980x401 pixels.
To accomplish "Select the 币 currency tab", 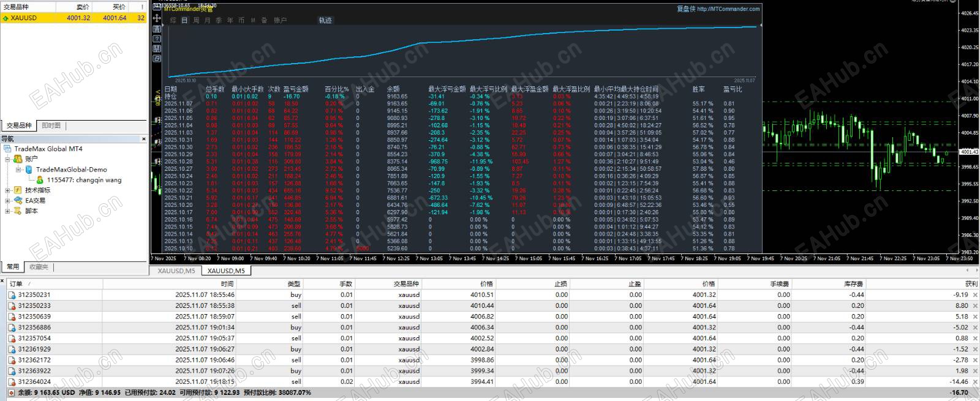I will (x=241, y=20).
